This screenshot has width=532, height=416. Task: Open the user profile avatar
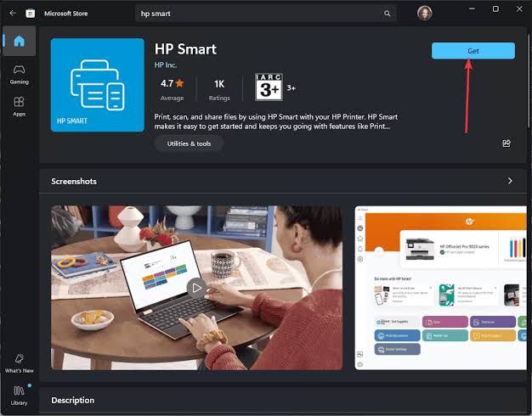click(424, 14)
